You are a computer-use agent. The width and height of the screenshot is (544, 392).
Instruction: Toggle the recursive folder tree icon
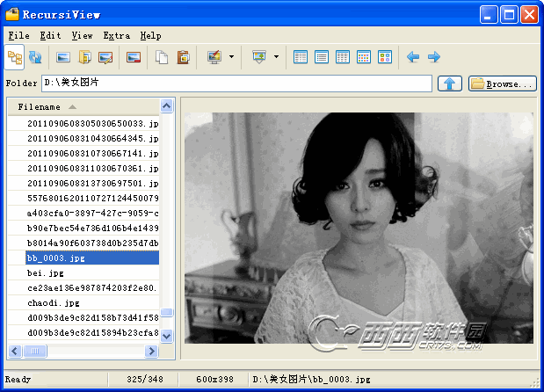click(x=15, y=57)
